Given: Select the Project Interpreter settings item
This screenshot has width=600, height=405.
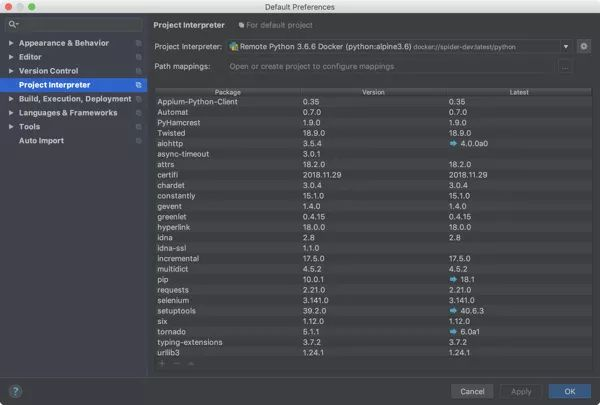Looking at the screenshot, I should point(73,85).
